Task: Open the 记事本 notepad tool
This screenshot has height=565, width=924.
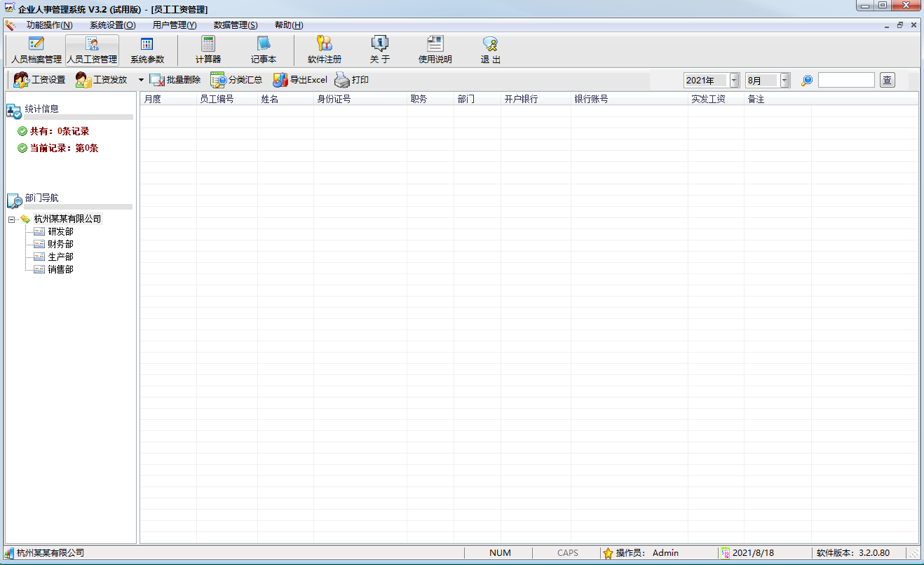Action: click(264, 50)
